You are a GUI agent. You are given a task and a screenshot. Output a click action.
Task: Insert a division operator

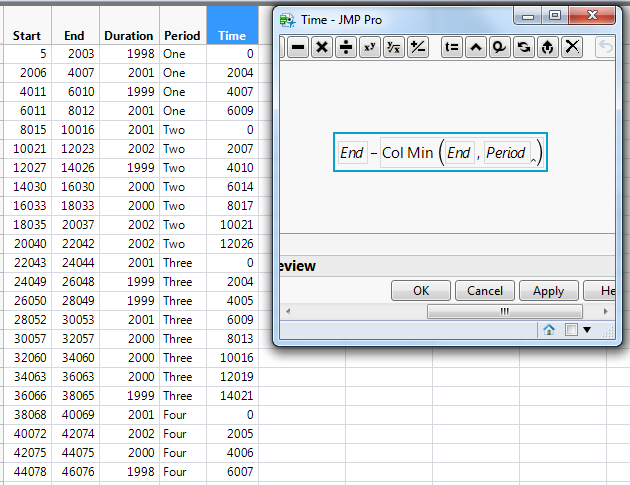point(345,47)
